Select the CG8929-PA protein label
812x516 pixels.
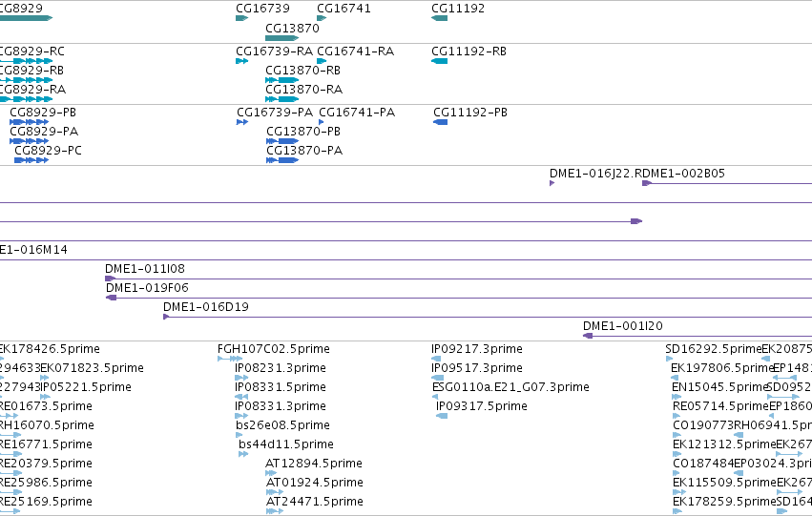tap(44, 132)
